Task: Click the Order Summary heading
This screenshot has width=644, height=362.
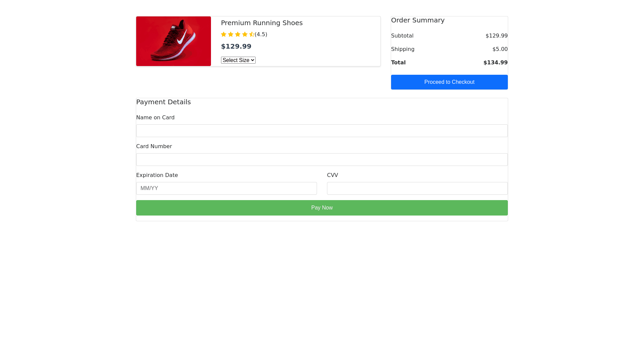Action: [x=418, y=20]
